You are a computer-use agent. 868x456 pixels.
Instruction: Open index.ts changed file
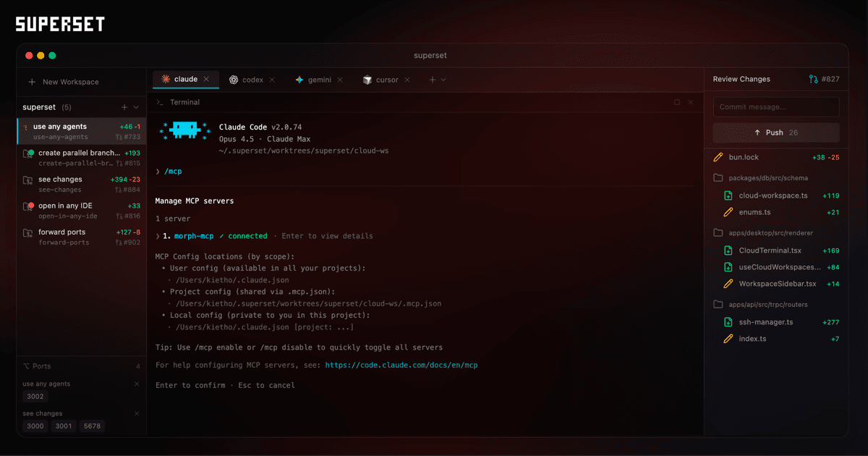click(783, 339)
